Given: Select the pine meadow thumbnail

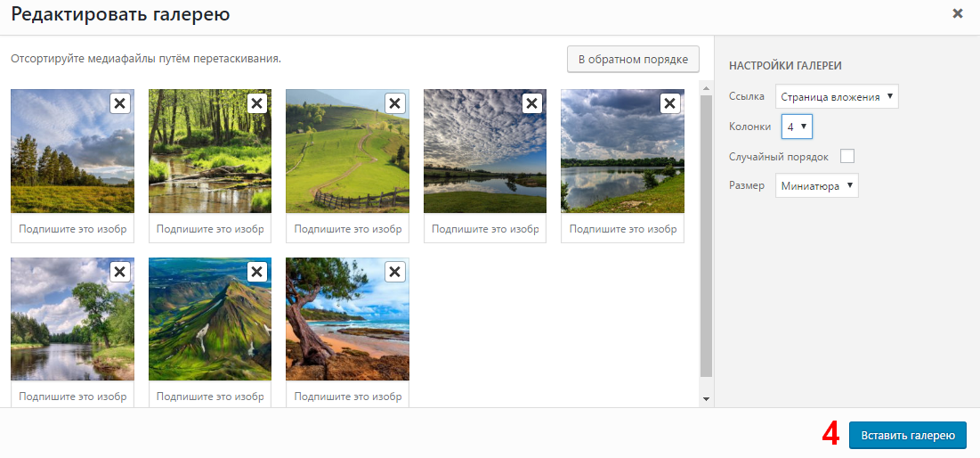Looking at the screenshot, I should (72, 151).
